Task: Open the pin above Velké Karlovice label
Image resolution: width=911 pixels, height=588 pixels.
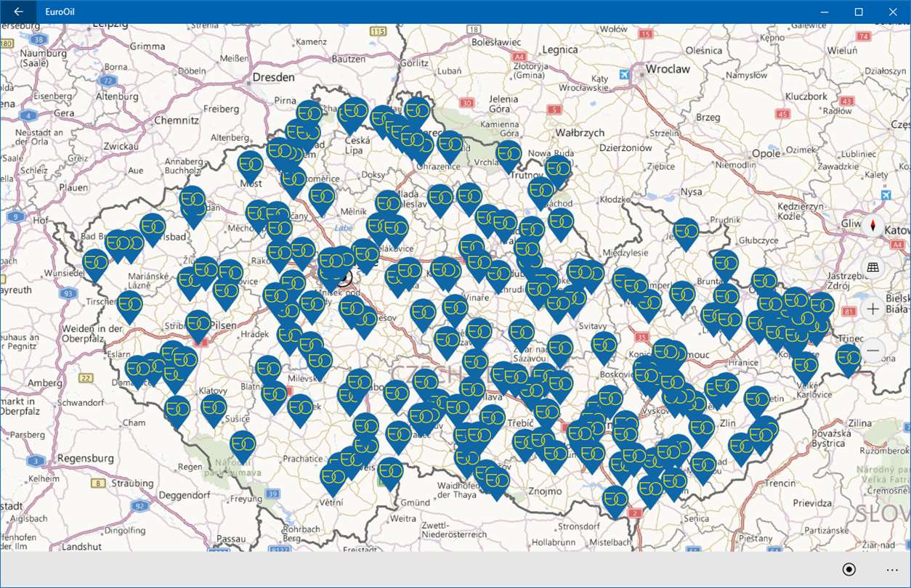Action: click(806, 369)
